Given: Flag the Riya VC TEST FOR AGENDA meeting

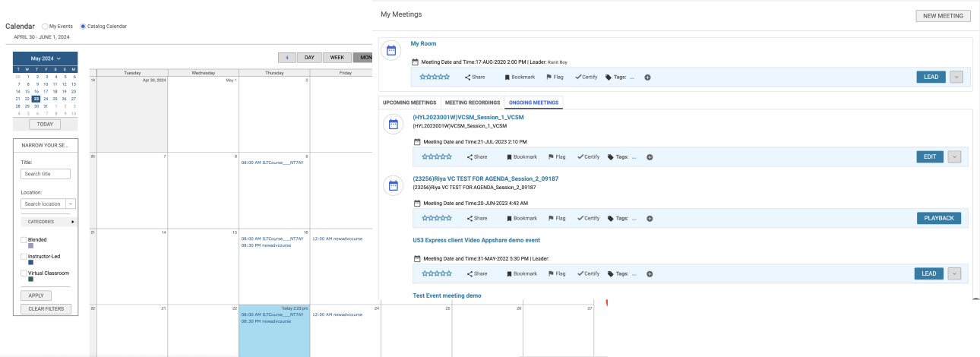Looking at the screenshot, I should [558, 218].
